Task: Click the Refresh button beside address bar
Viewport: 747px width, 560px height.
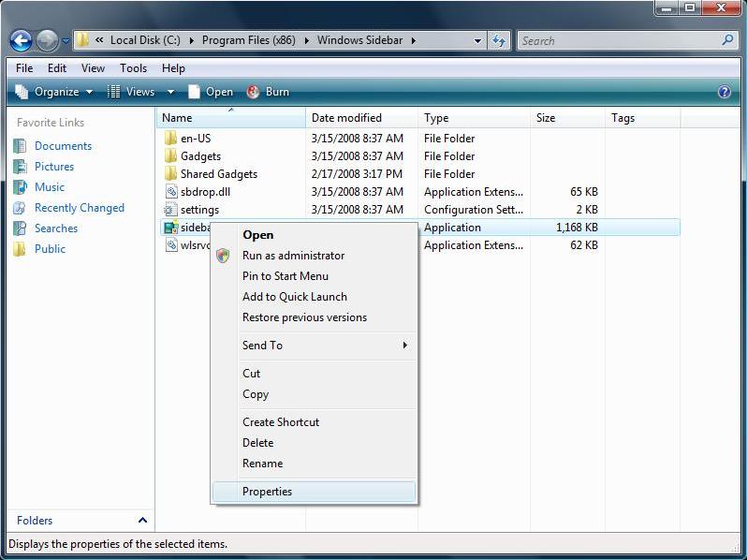Action: (x=499, y=41)
